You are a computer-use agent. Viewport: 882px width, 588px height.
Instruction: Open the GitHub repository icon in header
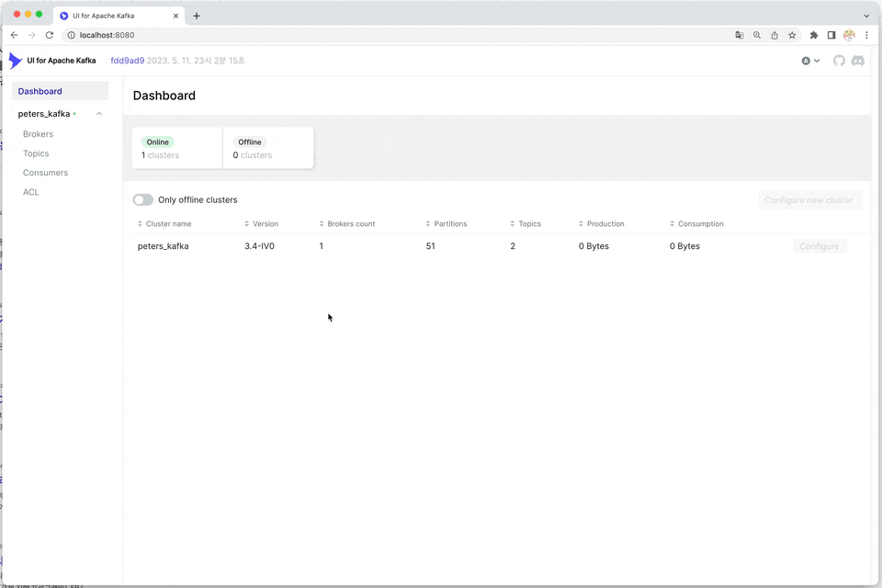coord(839,61)
